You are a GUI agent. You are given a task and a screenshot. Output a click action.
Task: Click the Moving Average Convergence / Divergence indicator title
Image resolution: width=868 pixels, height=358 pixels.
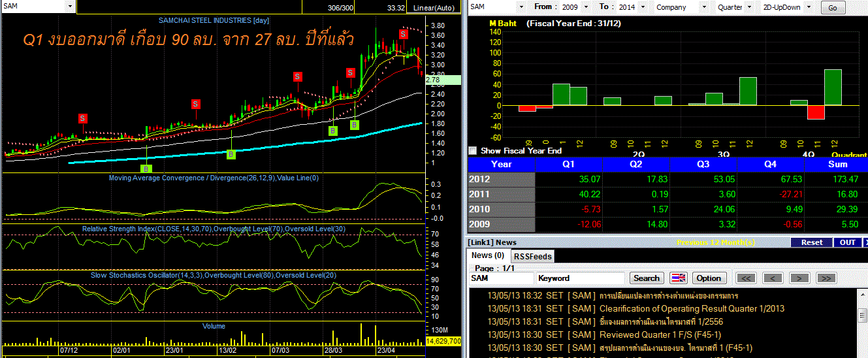tap(214, 178)
